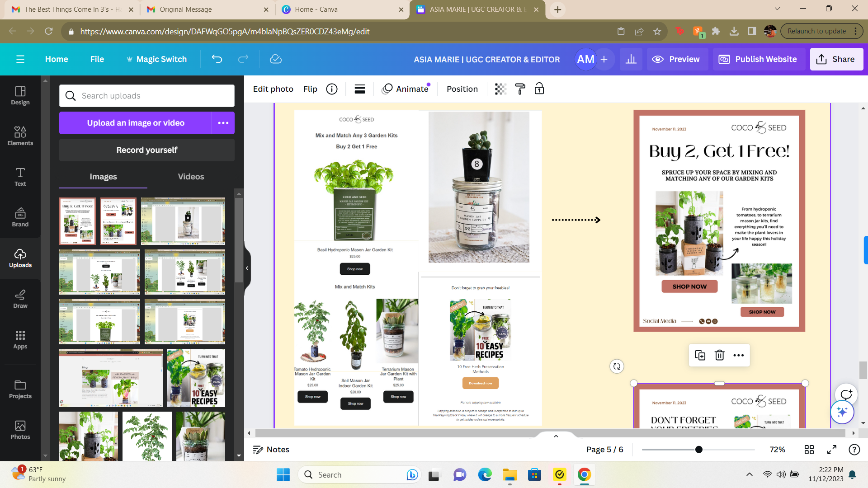The image size is (868, 488).
Task: Click Edit photo in toolbar
Action: (x=273, y=89)
